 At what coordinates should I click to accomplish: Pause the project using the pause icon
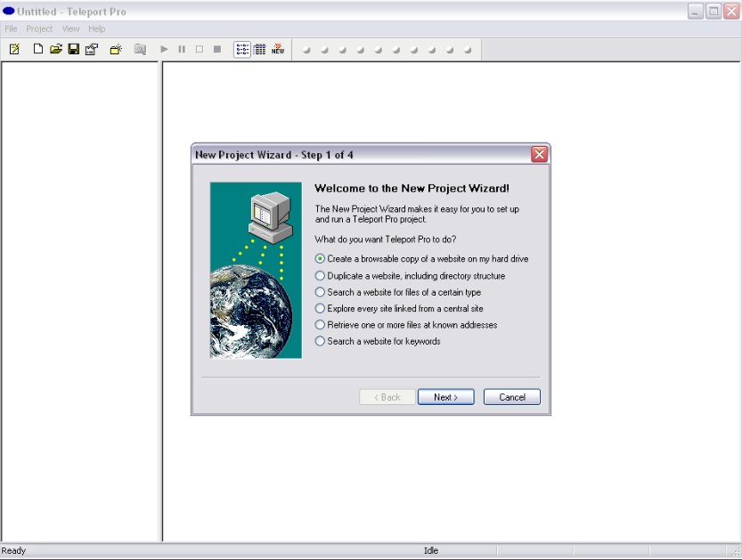pos(182,49)
